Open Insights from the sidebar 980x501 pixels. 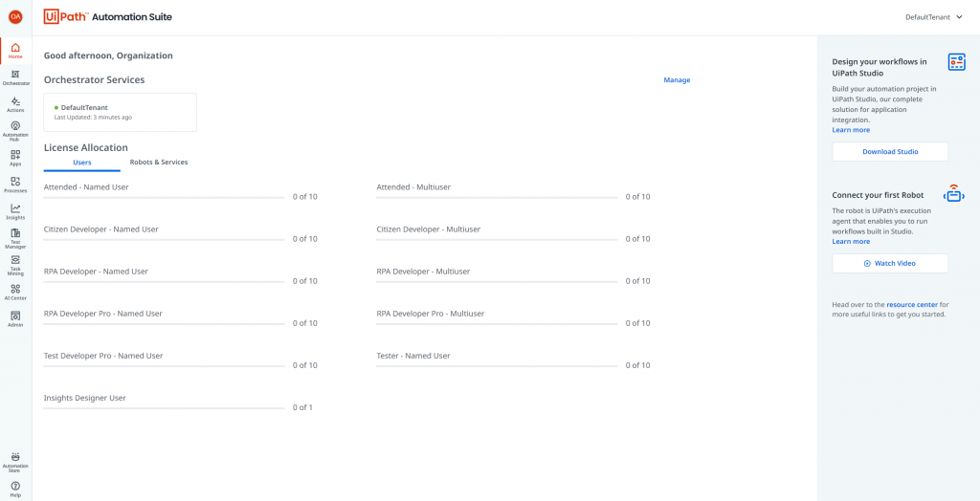[15, 211]
